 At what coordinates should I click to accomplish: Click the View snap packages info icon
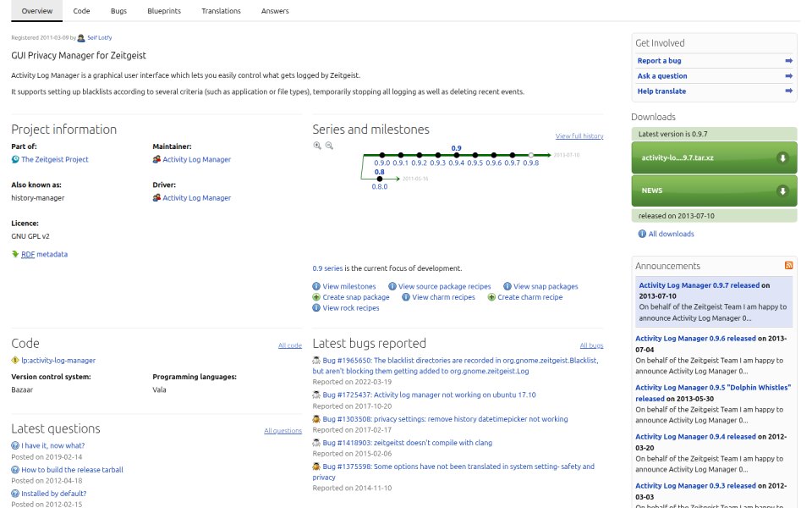[x=507, y=286]
